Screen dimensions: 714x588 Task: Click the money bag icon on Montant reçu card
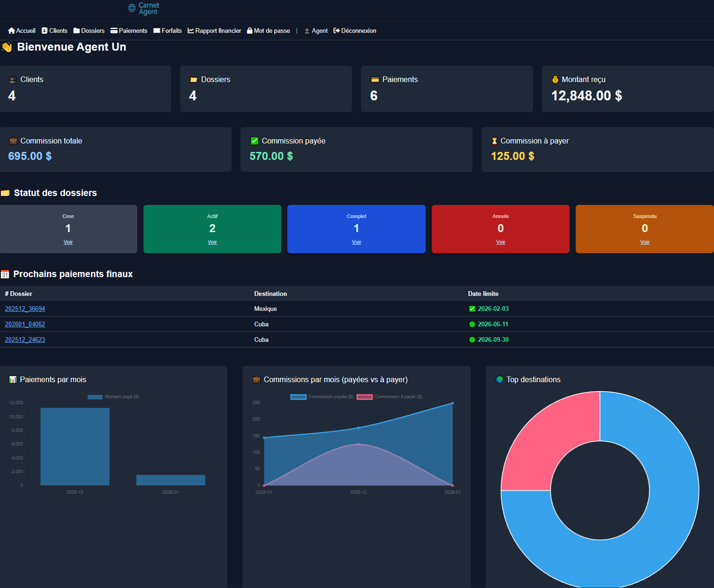556,79
